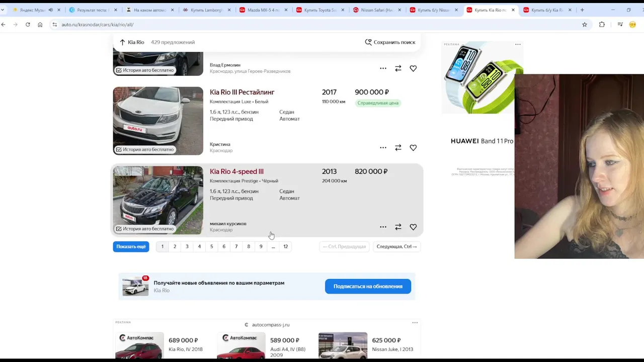Go to results page 5
The height and width of the screenshot is (362, 644).
point(211,246)
